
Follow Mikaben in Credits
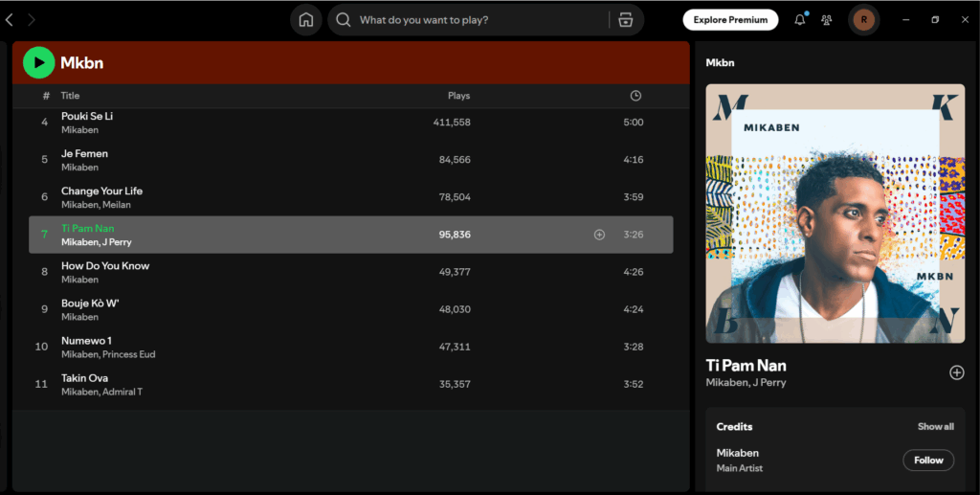(x=928, y=460)
